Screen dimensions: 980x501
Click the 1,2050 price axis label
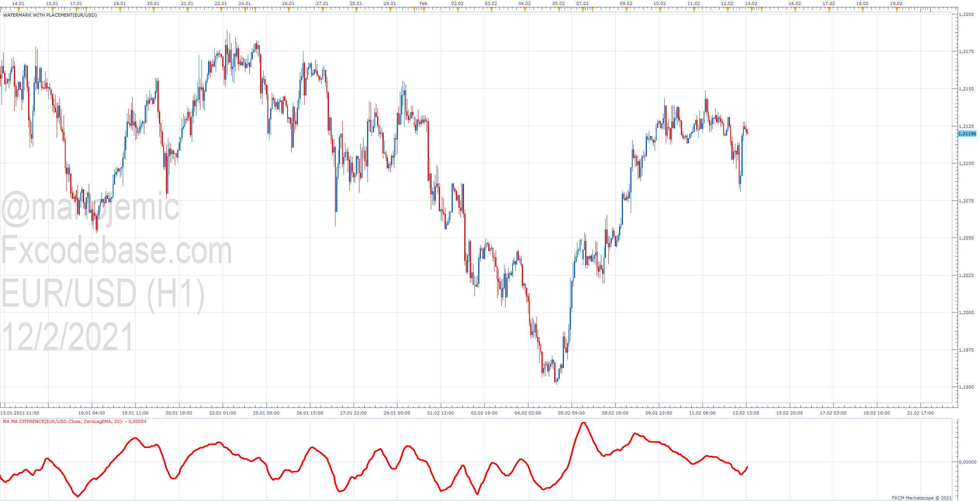966,238
